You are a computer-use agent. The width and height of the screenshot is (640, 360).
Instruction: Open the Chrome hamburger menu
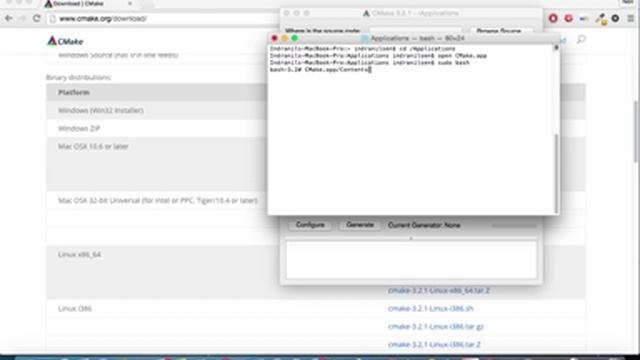(x=631, y=18)
